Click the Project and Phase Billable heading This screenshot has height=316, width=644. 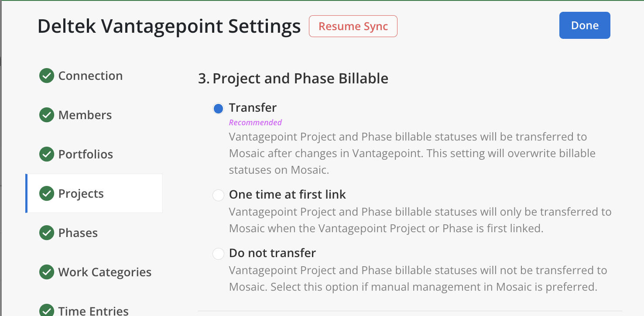(293, 79)
